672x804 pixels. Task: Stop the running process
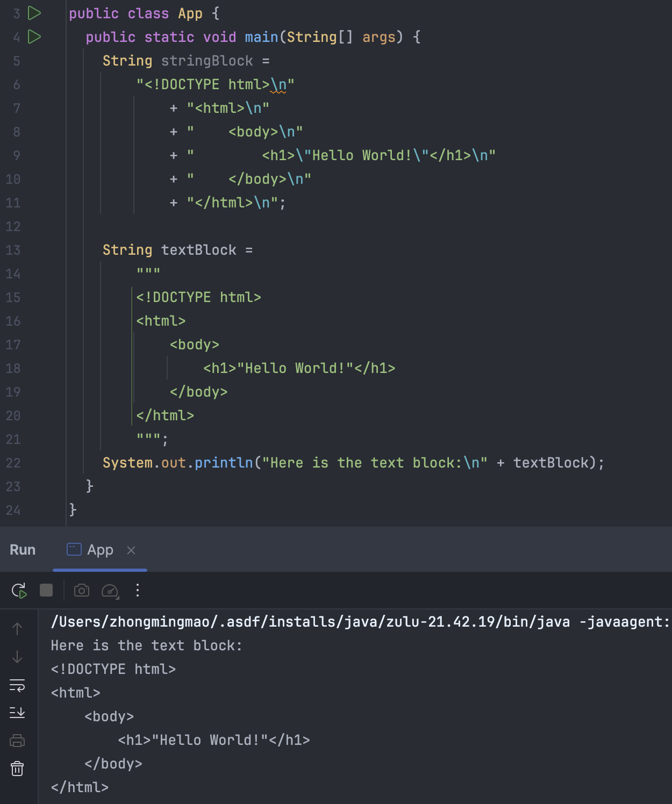coord(46,591)
